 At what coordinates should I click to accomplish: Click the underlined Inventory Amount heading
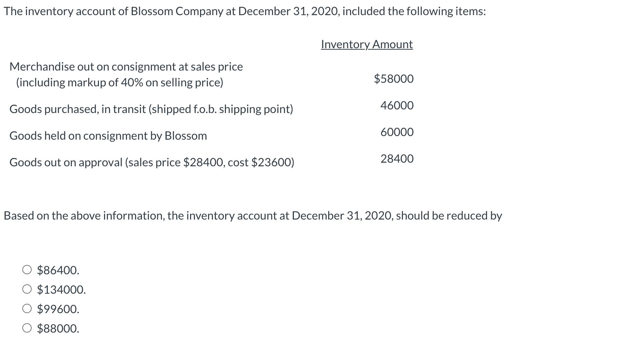(x=367, y=44)
